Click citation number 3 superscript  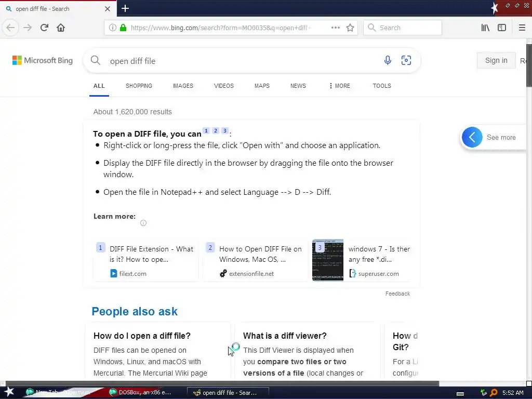(x=224, y=130)
